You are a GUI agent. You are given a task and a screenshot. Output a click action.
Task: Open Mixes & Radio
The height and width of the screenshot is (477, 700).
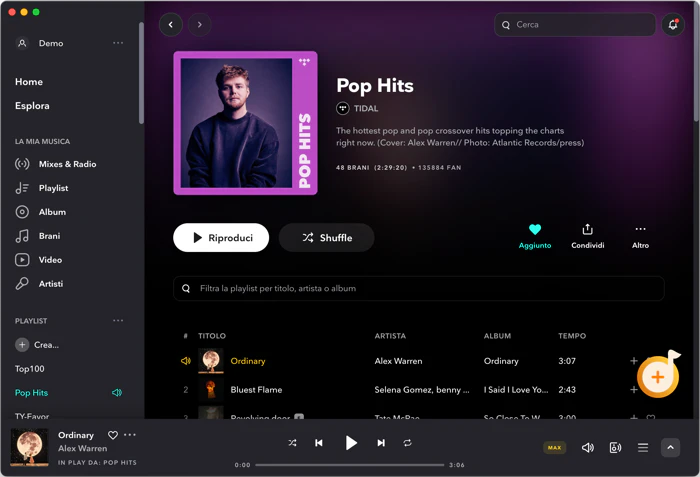(56, 164)
